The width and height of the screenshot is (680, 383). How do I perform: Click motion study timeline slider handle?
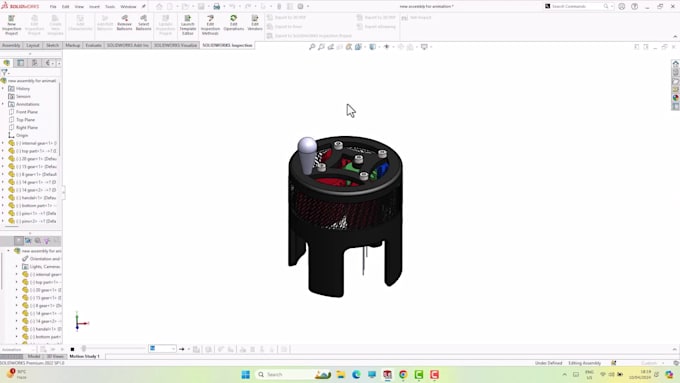(x=84, y=348)
